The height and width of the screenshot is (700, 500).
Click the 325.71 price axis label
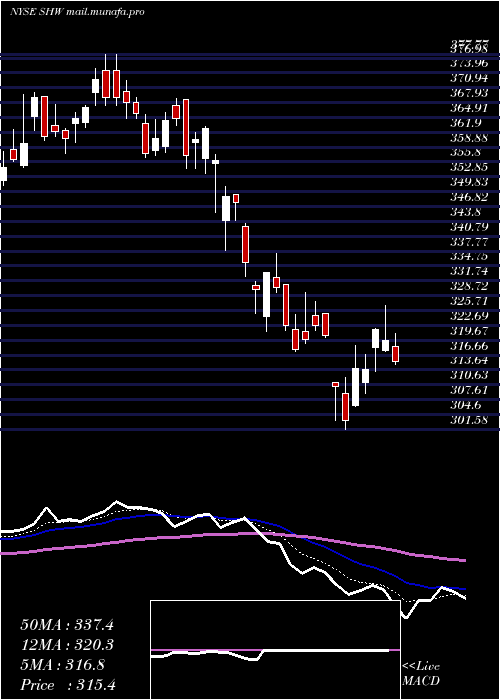click(x=469, y=301)
